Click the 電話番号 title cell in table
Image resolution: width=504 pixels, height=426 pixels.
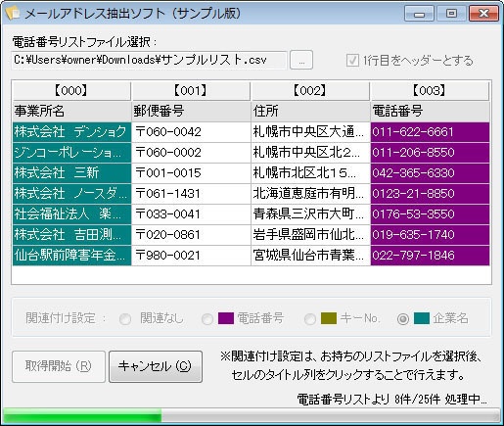pyautogui.click(x=430, y=112)
